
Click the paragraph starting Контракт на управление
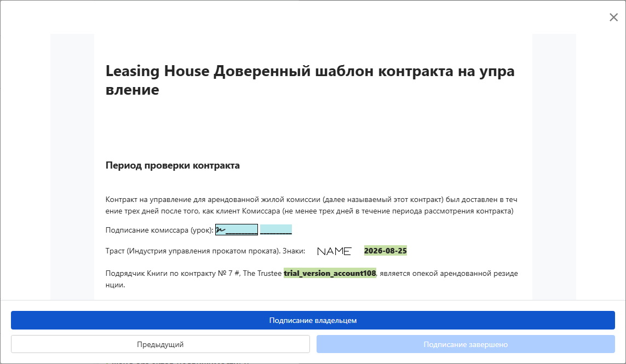312,205
